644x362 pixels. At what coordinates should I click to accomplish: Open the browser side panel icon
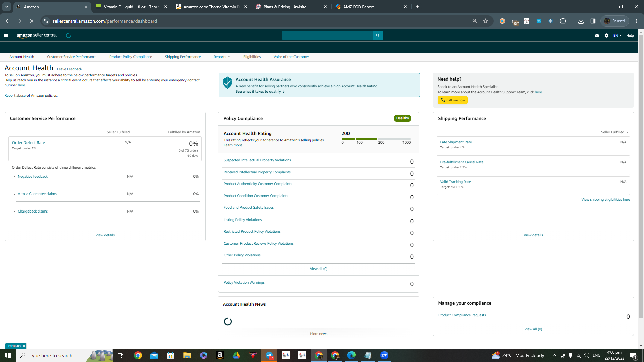[593, 21]
